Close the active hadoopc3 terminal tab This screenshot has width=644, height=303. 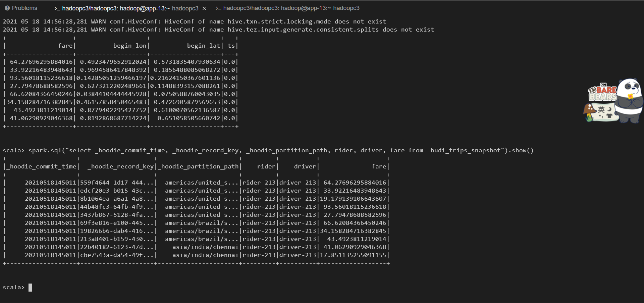[204, 8]
